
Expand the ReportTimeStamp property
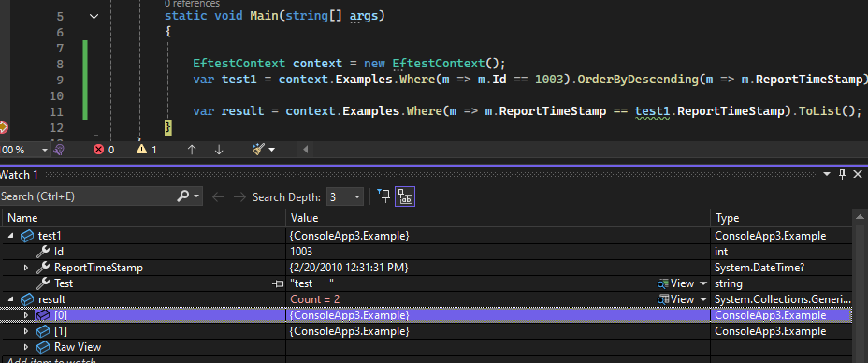(26, 268)
